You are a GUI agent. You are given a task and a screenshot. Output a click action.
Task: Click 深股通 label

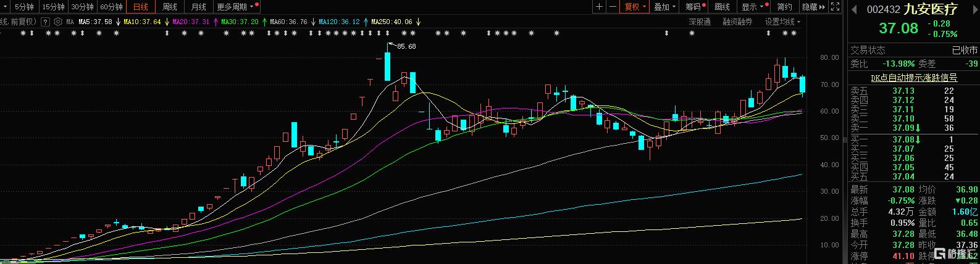700,22
